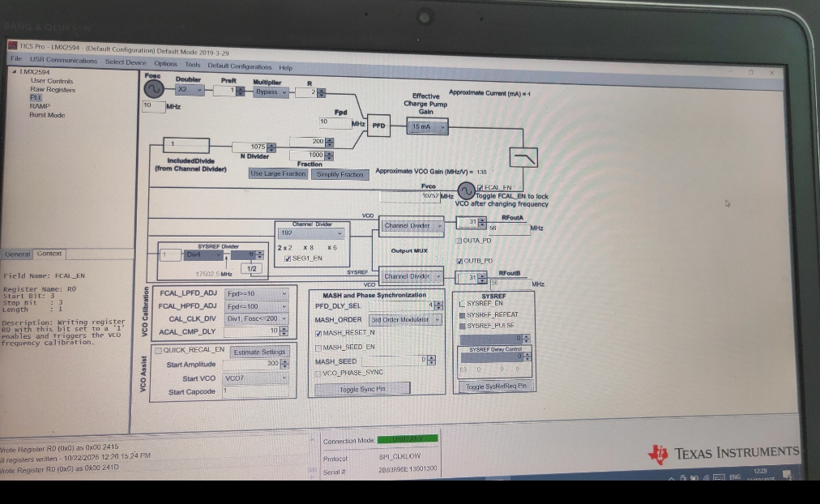Open the Multiplier Bypass dropdown
820x504 pixels.
[271, 92]
